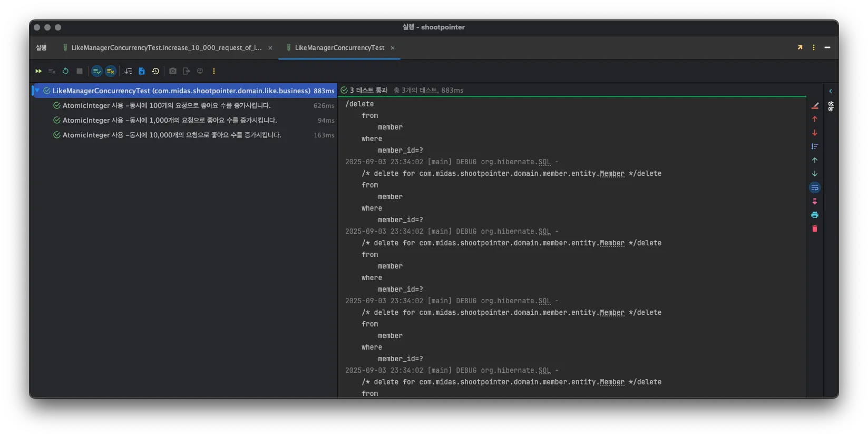Click the exit icon in the toolbar
The image size is (868, 437).
[x=186, y=71]
